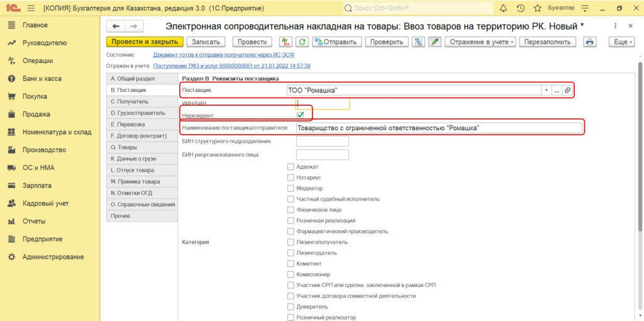Image resolution: width=644 pixels, height=321 pixels.
Task: Open Зарплата section
Action: [x=37, y=186]
